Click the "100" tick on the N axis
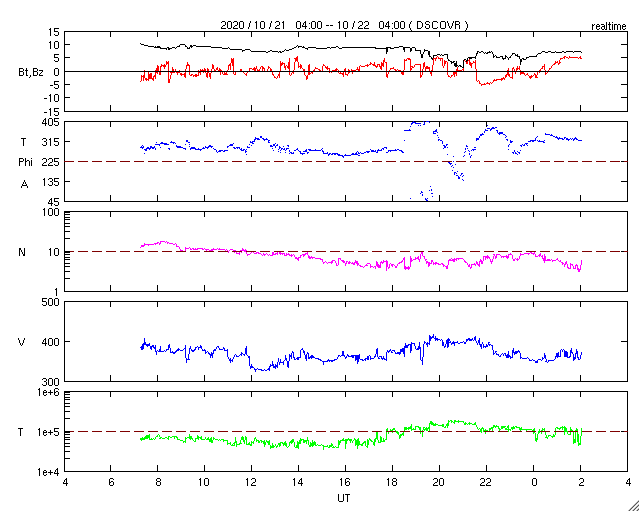 click(x=52, y=212)
